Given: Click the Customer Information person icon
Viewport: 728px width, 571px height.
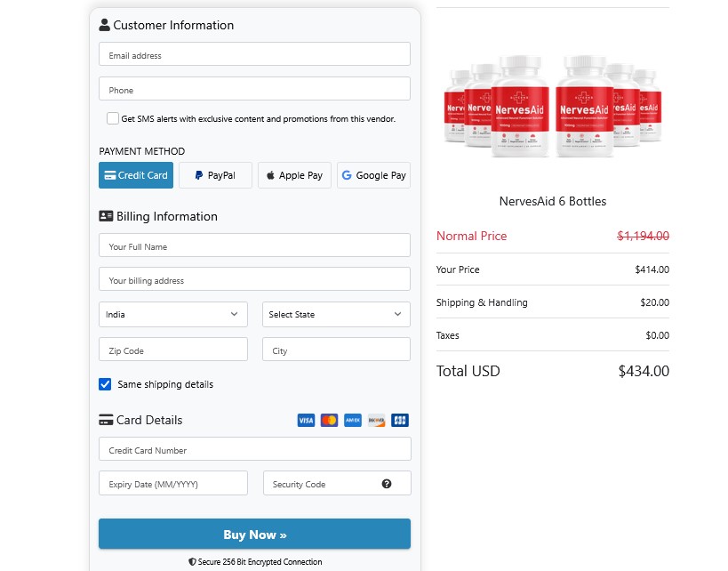Looking at the screenshot, I should point(105,25).
